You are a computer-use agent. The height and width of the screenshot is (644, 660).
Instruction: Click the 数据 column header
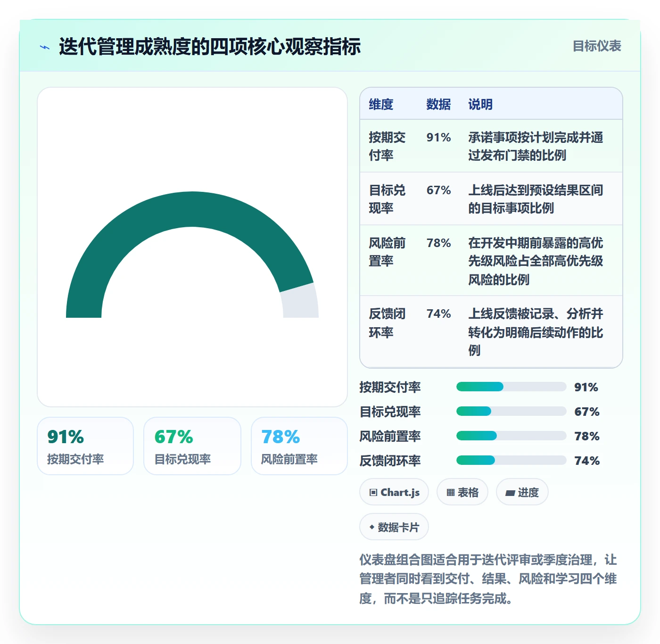[x=438, y=104]
